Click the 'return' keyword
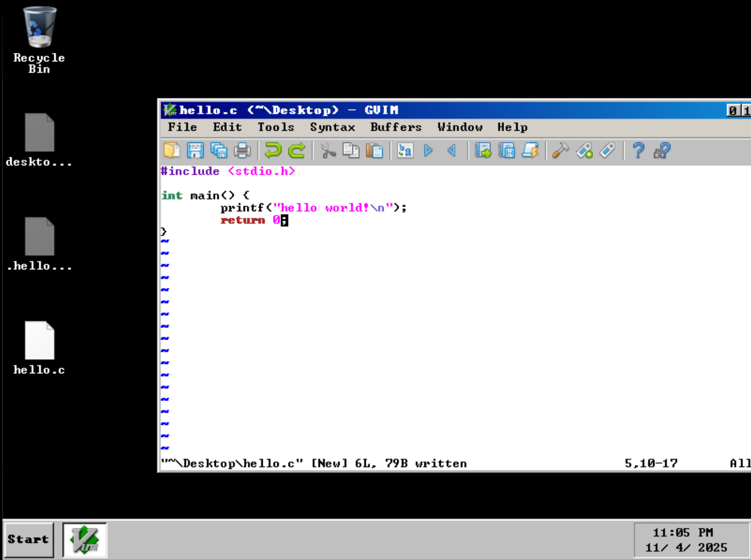This screenshot has height=560, width=751. point(243,220)
